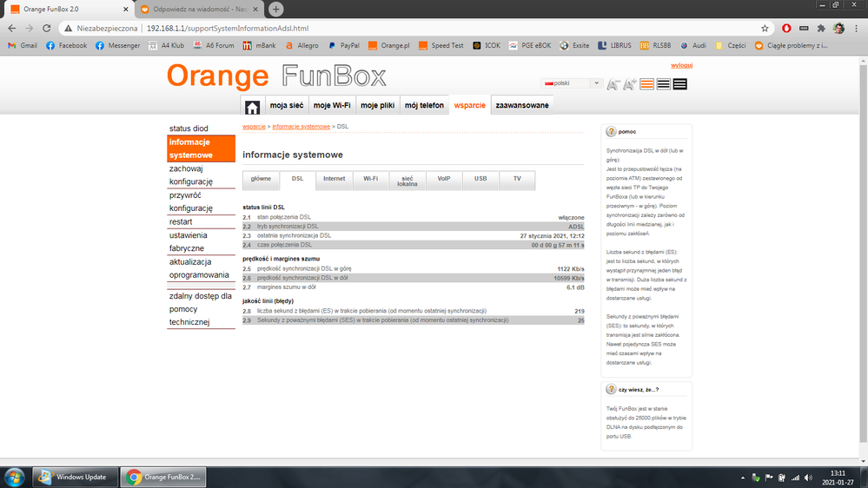Open a new browser tab
This screenshot has height=488, width=868.
[276, 10]
